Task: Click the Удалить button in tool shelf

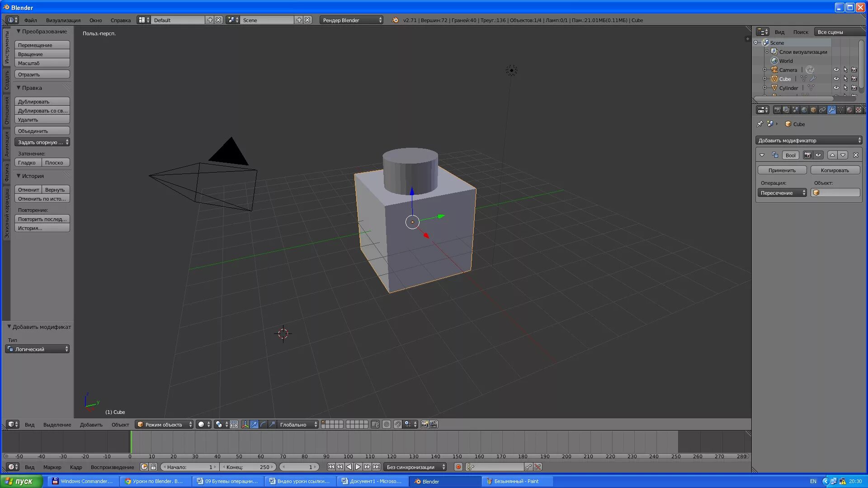Action: (42, 119)
